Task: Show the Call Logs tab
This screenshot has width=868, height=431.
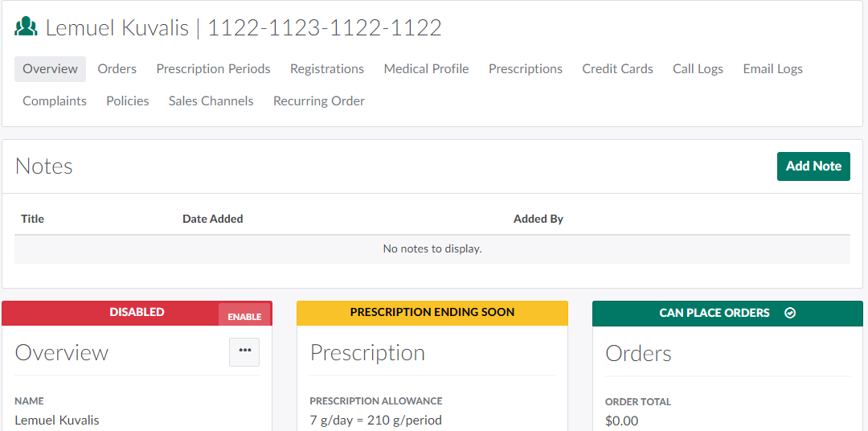Action: (x=698, y=69)
